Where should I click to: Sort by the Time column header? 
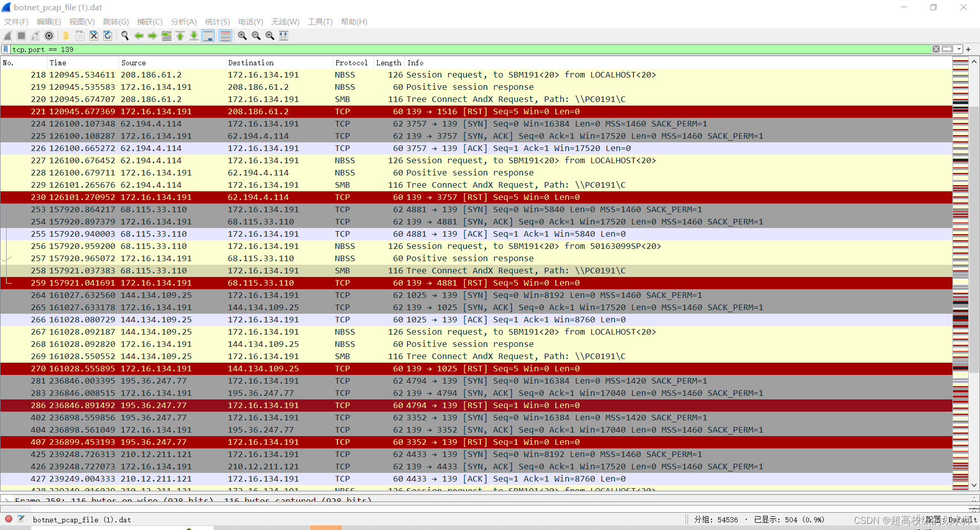coord(82,63)
